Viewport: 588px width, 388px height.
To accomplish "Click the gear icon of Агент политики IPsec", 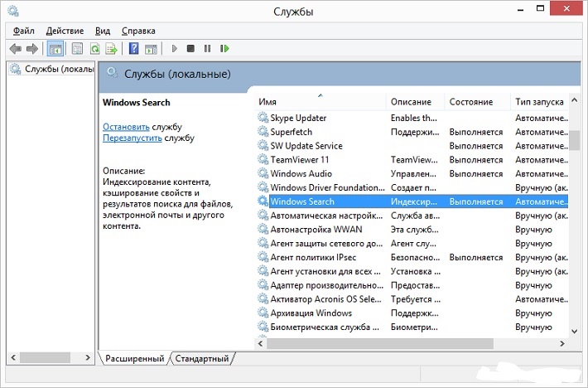I will (263, 257).
